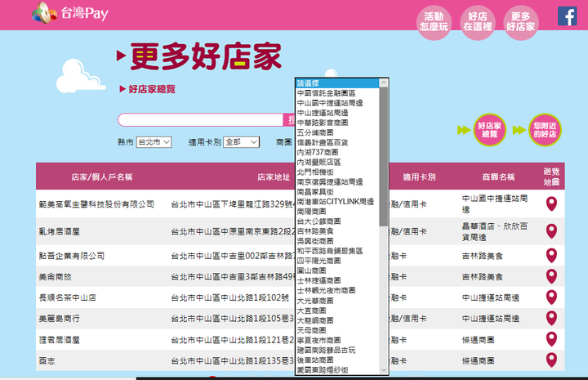Image resolution: width=588 pixels, height=380 pixels.
Task: Click address 台北市中山區中山北路1段102號
Action: tap(230, 297)
